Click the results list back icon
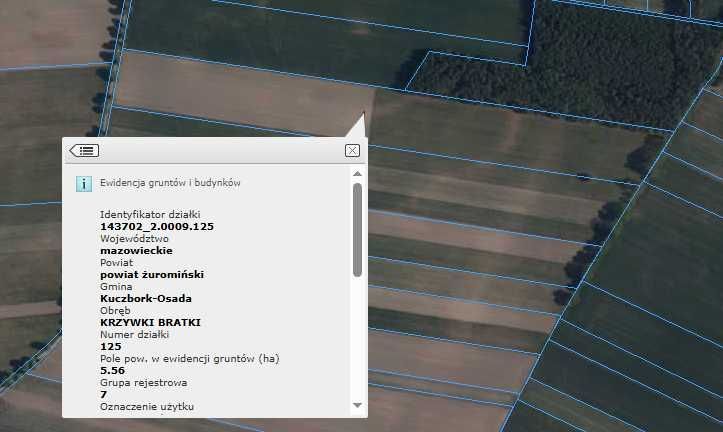The width and height of the screenshot is (723, 432). [84, 150]
